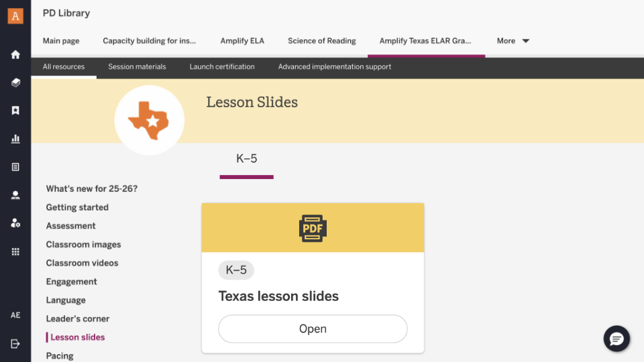Open the Classroom videos link

[x=82, y=263]
